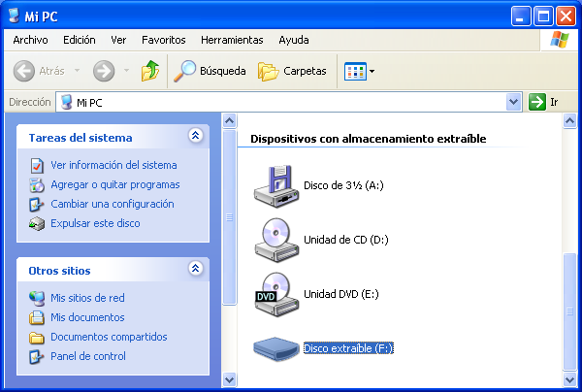Click the Atrás back arrow button
Viewport: 582px width, 392px height.
(x=39, y=71)
